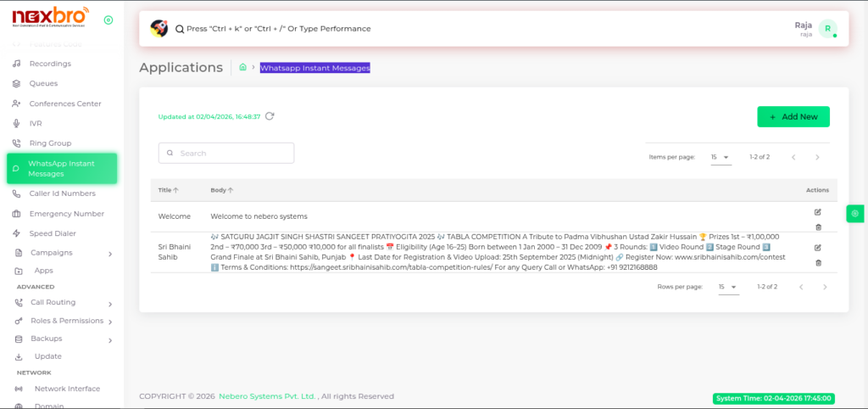Open top Items per page dropdown
Screen dimensions: 868x409
tap(721, 157)
